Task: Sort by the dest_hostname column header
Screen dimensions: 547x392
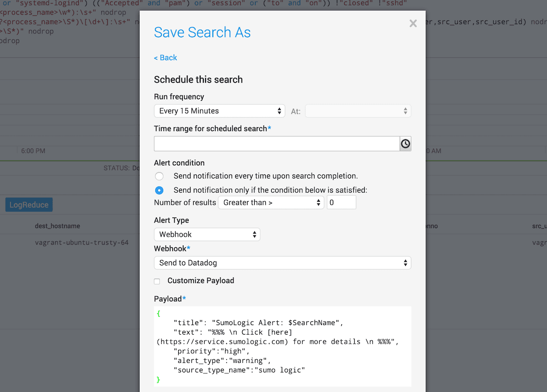Action: 57,226
